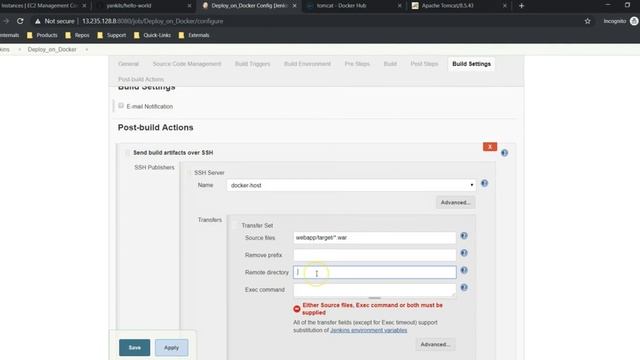
Task: Open the Incognito profile icon
Action: (x=634, y=21)
